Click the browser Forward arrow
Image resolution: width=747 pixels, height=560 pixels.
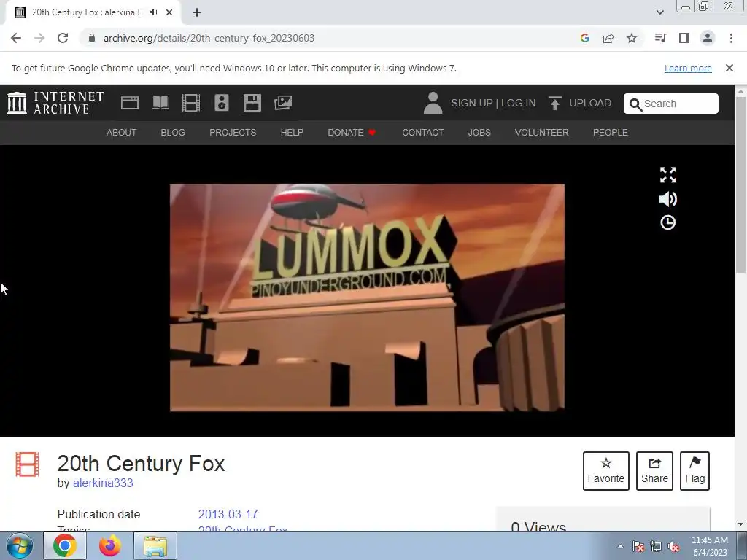pyautogui.click(x=39, y=38)
